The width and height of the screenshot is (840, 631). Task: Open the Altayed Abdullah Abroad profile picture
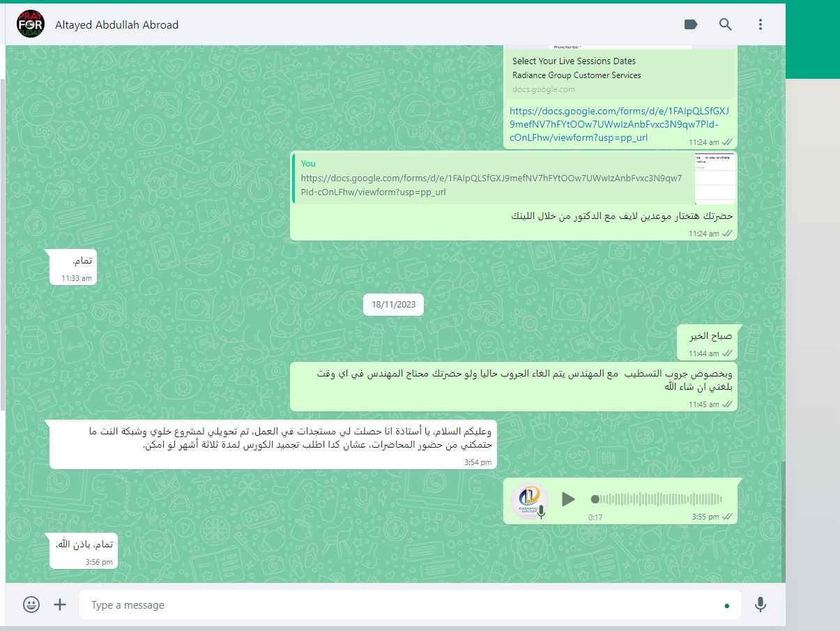[x=29, y=24]
